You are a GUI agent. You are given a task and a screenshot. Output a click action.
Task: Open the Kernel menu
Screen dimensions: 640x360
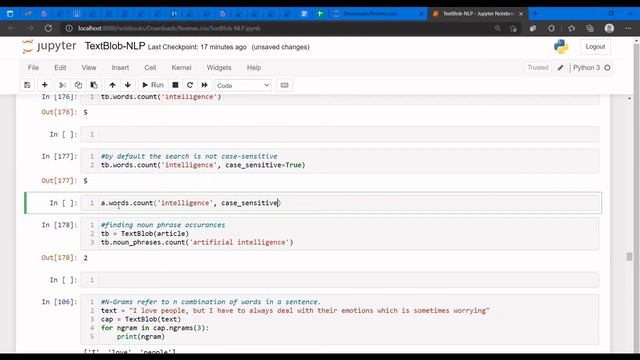click(181, 68)
